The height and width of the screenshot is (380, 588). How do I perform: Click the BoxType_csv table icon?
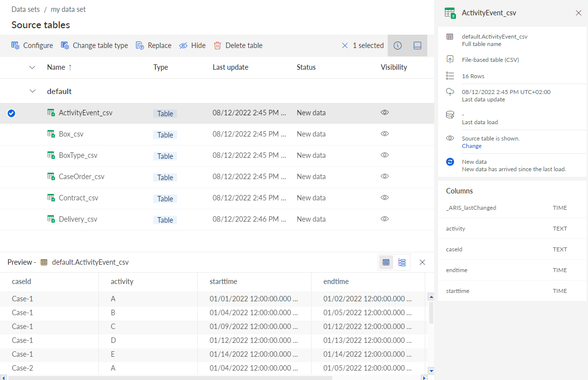click(x=51, y=155)
